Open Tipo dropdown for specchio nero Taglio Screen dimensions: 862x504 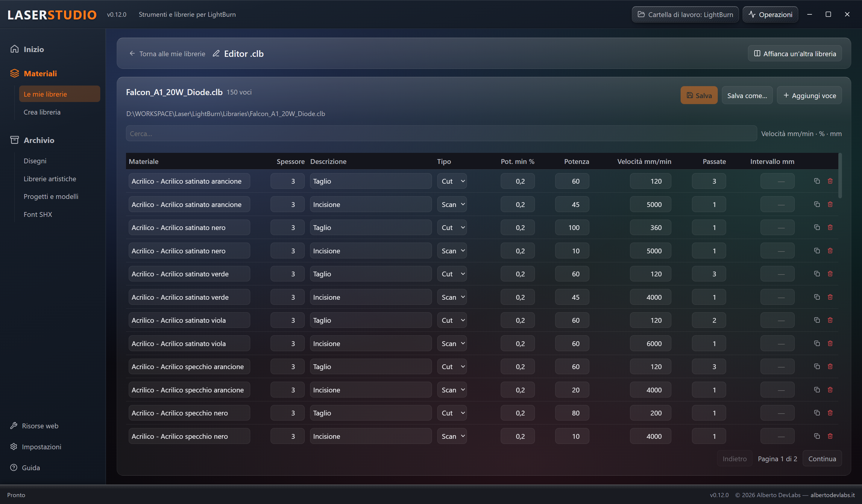tap(452, 413)
